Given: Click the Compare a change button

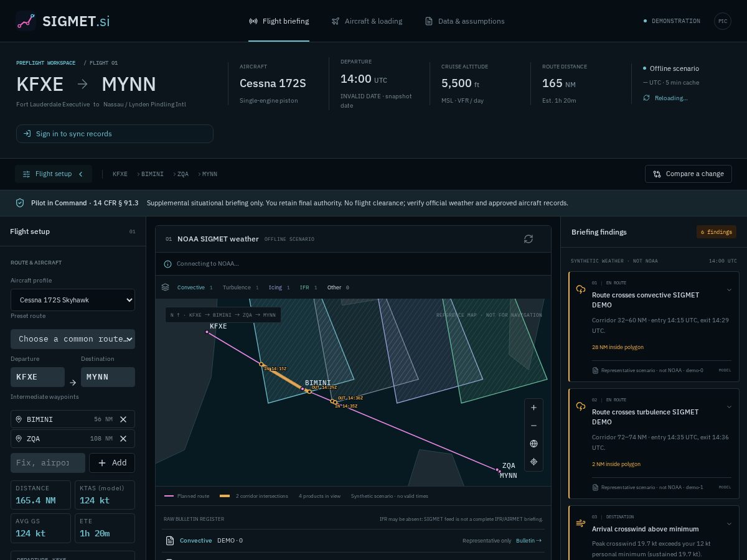Looking at the screenshot, I should (688, 174).
